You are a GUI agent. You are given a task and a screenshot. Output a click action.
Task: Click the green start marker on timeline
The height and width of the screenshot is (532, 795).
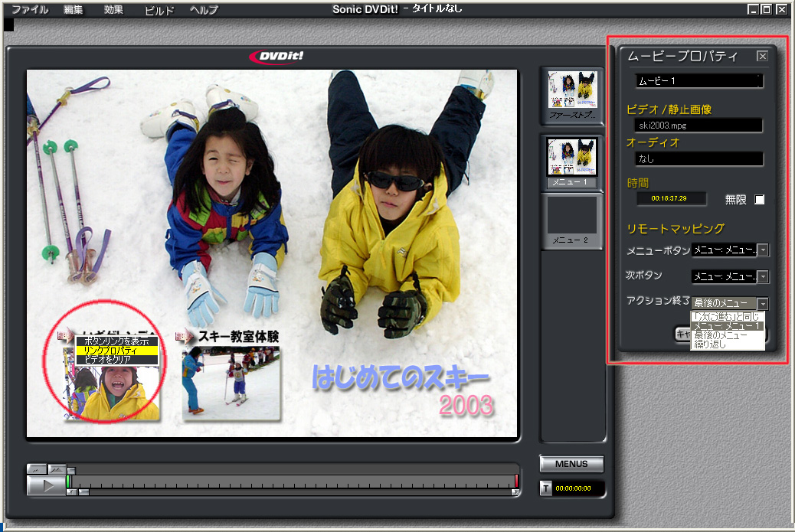coord(68,481)
